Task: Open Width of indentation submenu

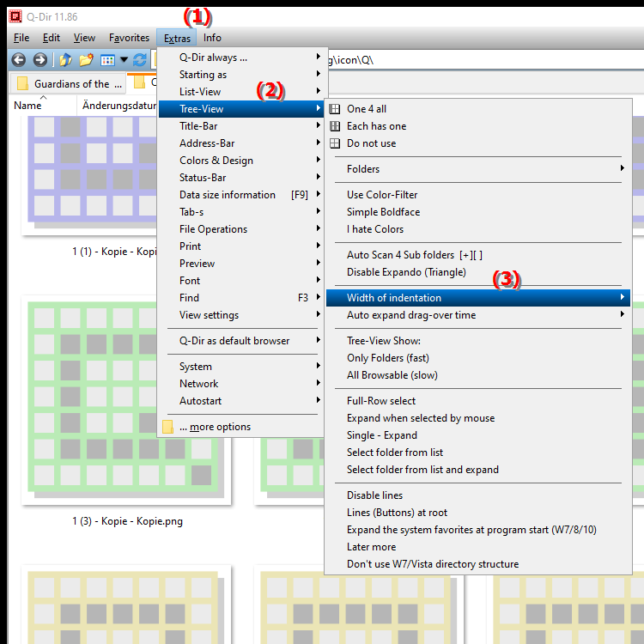Action: (478, 298)
